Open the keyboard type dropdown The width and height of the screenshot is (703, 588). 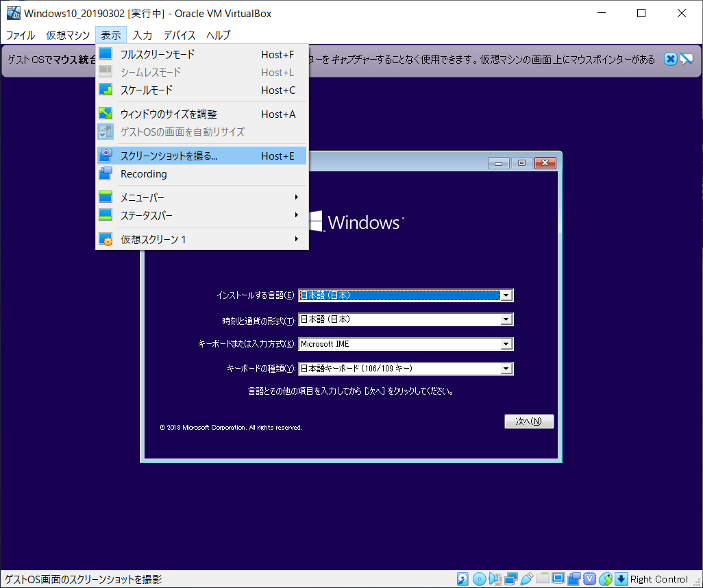pyautogui.click(x=506, y=369)
